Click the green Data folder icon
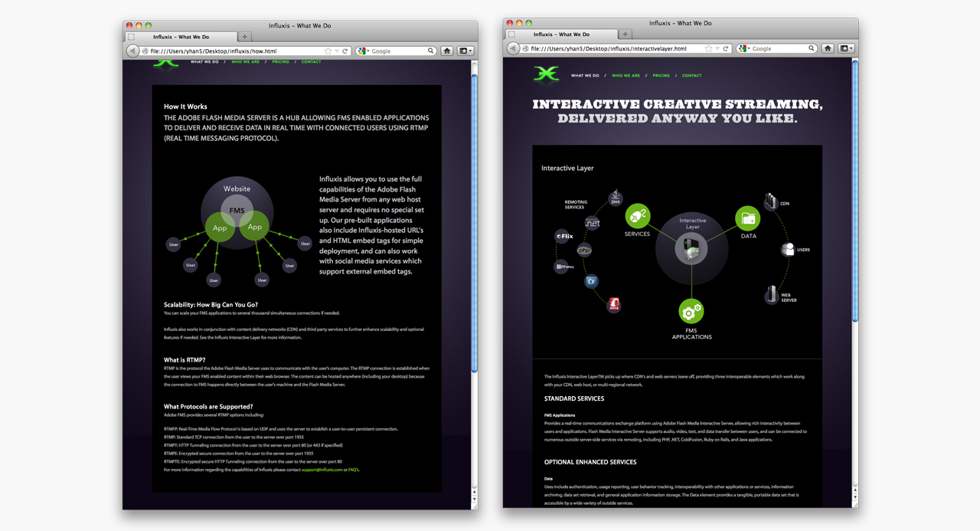Screen dimensions: 980x531 (748, 218)
